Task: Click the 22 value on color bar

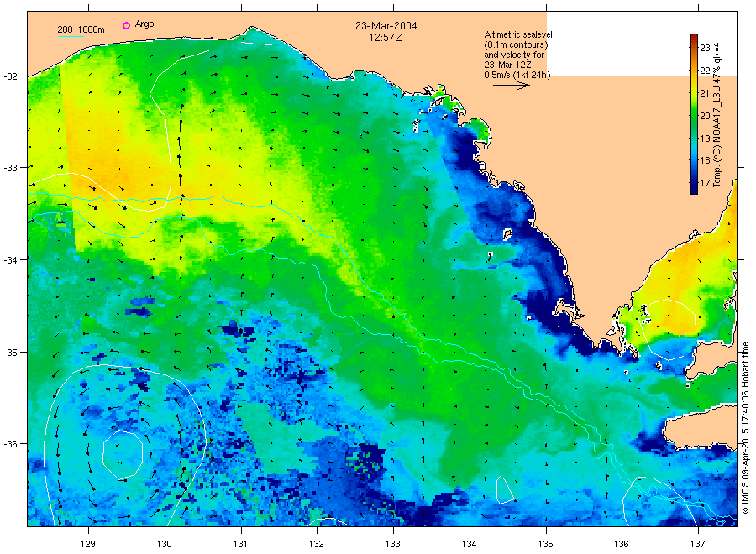Action: [x=705, y=71]
